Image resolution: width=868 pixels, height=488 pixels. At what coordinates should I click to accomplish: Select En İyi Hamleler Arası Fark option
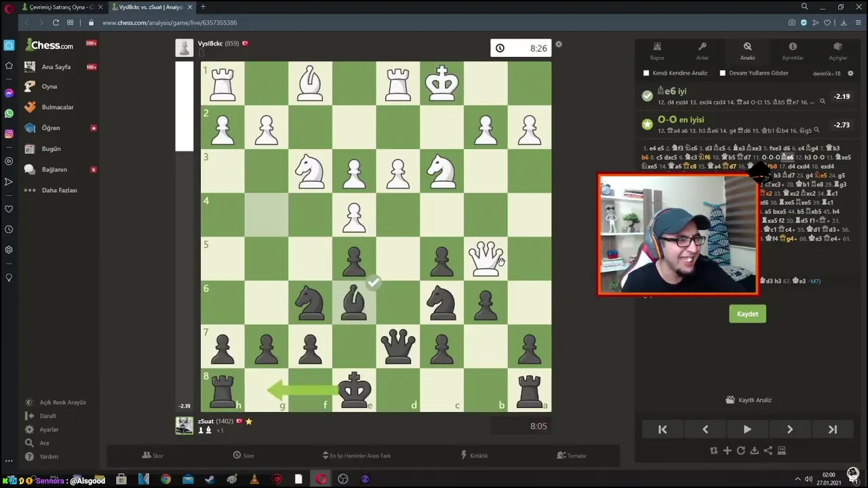pyautogui.click(x=357, y=455)
